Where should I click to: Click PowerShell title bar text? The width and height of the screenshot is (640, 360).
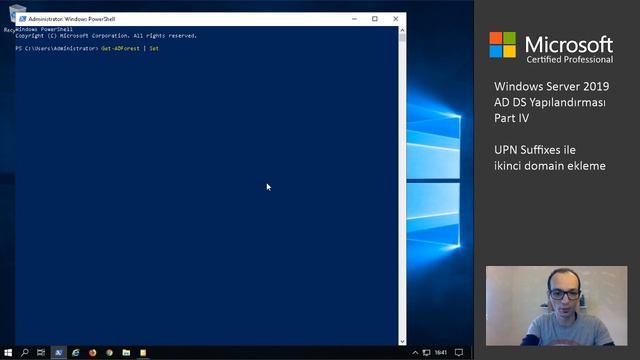pyautogui.click(x=72, y=19)
